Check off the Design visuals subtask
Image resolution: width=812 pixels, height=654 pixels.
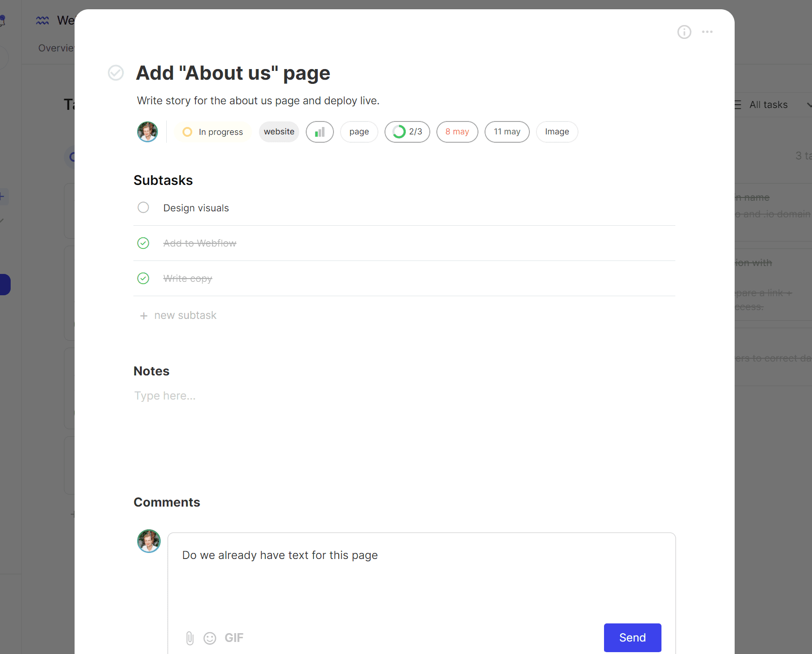[143, 207]
